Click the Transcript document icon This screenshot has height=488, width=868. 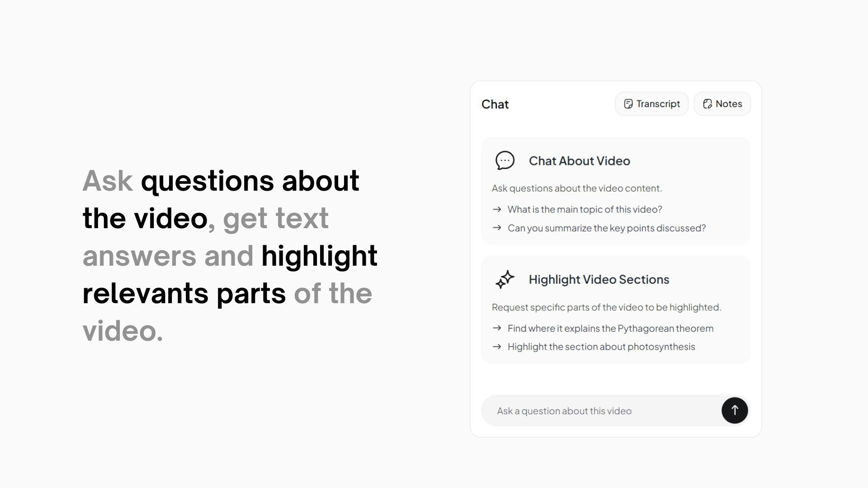628,104
